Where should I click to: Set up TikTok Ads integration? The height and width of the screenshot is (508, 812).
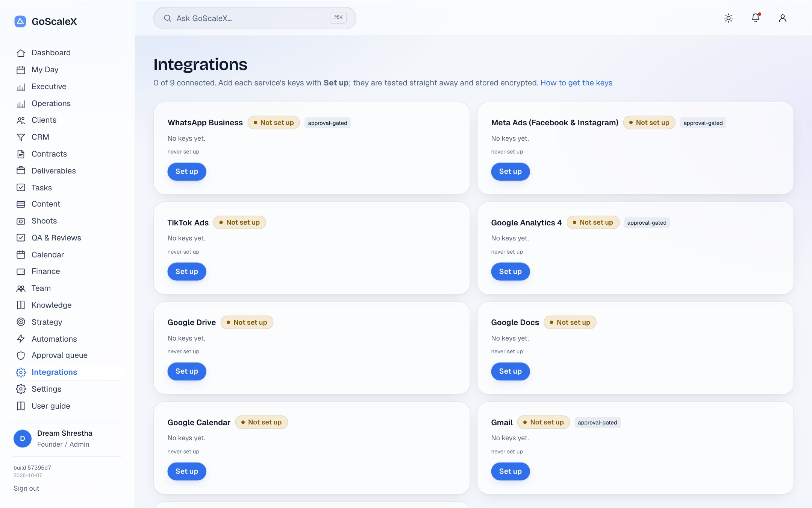[187, 272]
